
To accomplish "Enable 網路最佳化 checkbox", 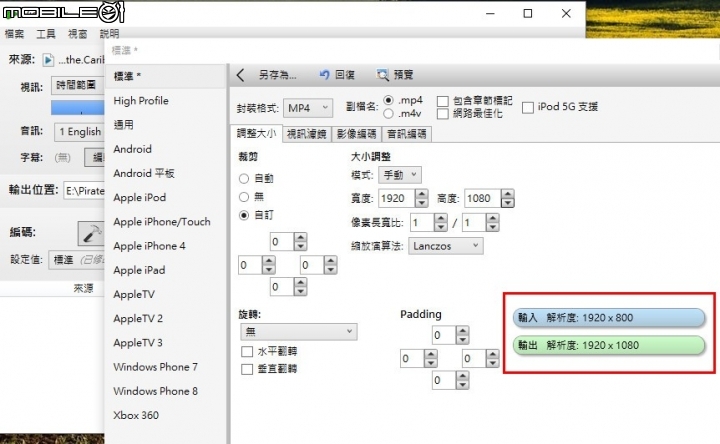I will pyautogui.click(x=443, y=113).
